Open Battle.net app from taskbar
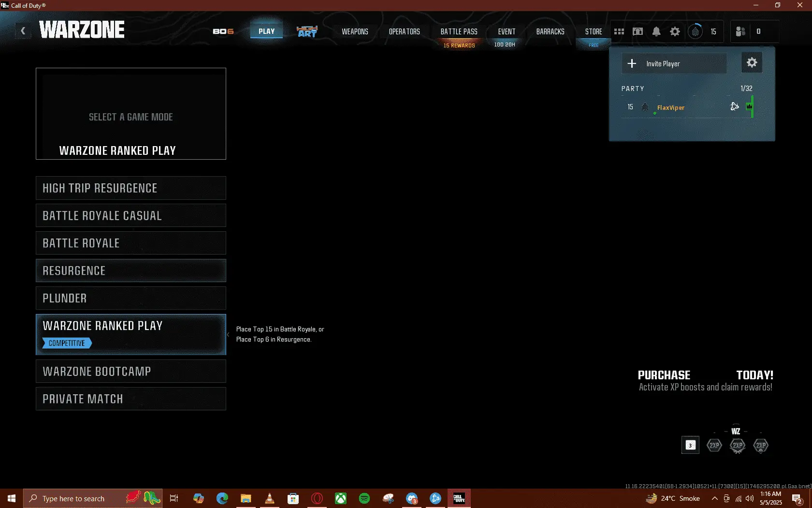Image resolution: width=812 pixels, height=508 pixels. [x=435, y=498]
